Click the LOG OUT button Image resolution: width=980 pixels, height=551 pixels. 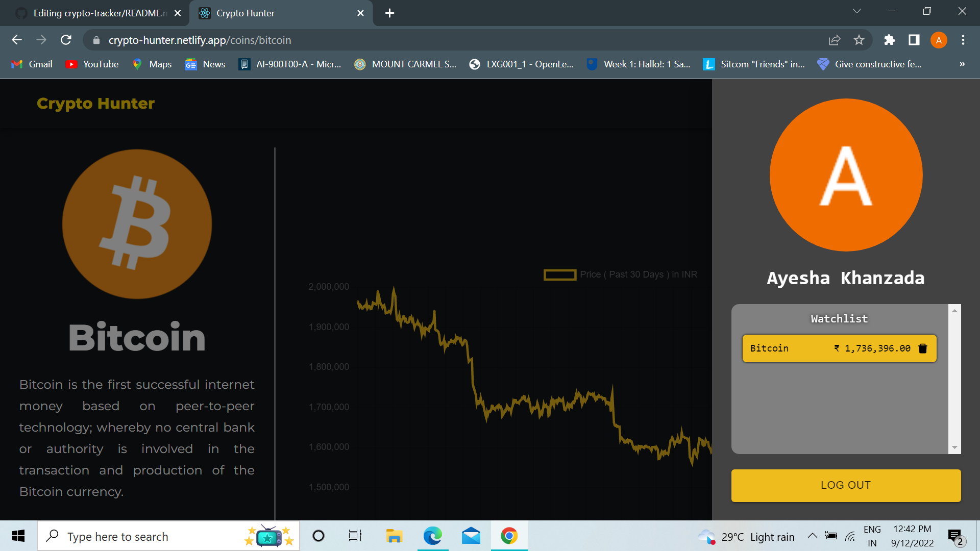tap(845, 485)
